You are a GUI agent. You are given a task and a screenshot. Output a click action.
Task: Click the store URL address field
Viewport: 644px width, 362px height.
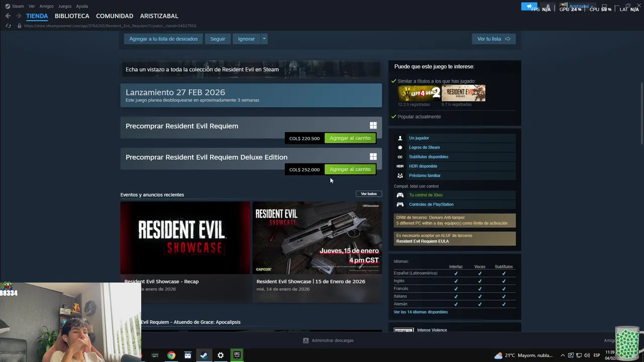(x=111, y=26)
